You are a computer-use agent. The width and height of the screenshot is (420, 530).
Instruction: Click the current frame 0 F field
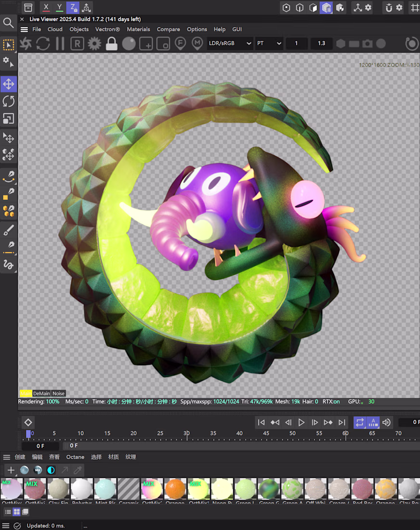click(x=40, y=446)
